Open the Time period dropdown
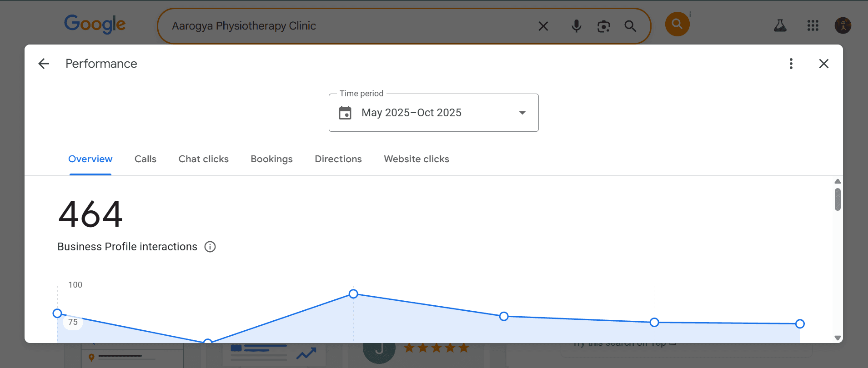The image size is (868, 368). tap(434, 113)
